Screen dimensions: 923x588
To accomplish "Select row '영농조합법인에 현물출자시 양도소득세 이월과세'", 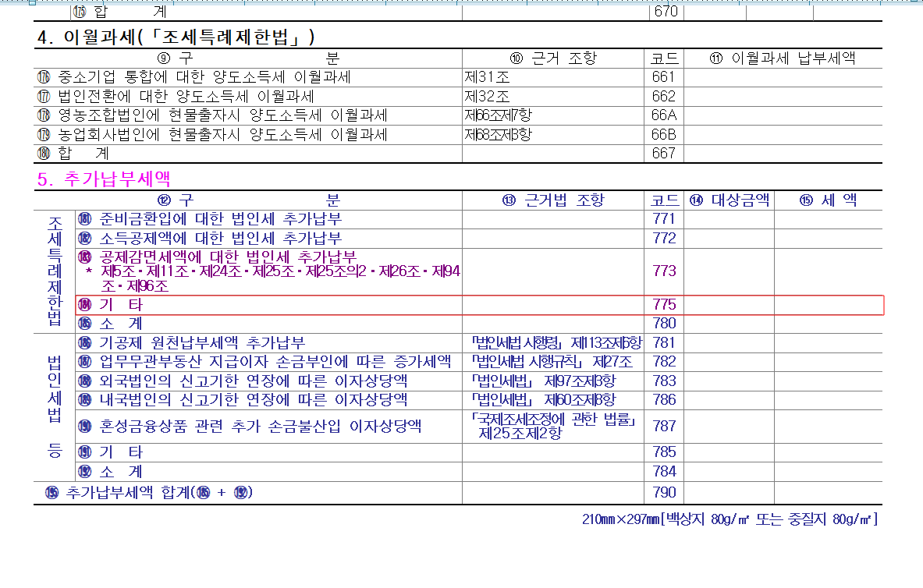I will pos(222,115).
